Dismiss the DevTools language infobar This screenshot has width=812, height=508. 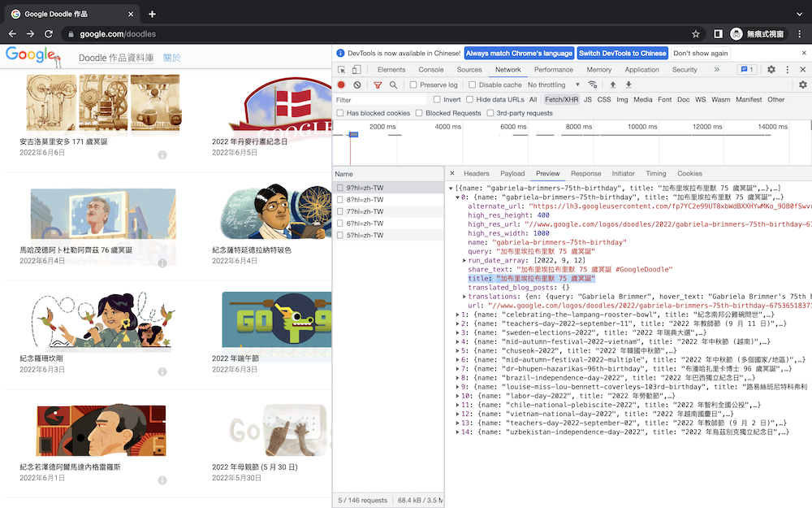(804, 53)
